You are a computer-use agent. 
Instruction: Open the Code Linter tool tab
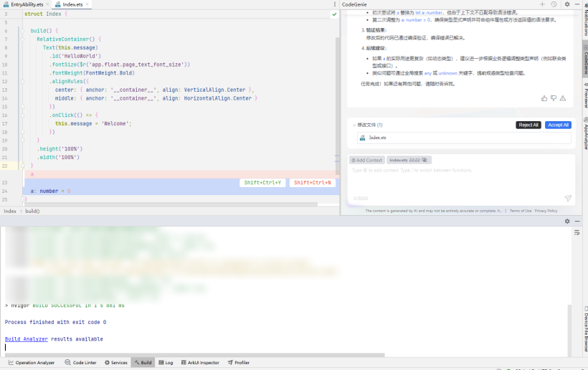point(80,363)
